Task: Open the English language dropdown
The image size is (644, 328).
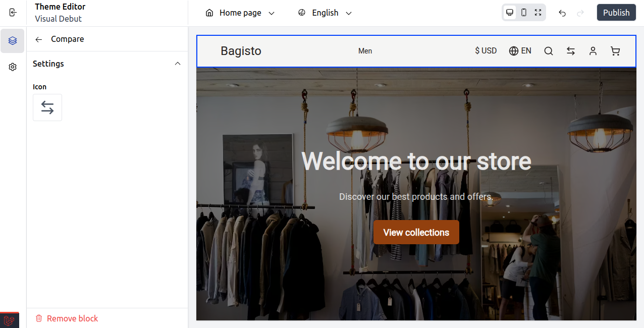Action: point(325,13)
